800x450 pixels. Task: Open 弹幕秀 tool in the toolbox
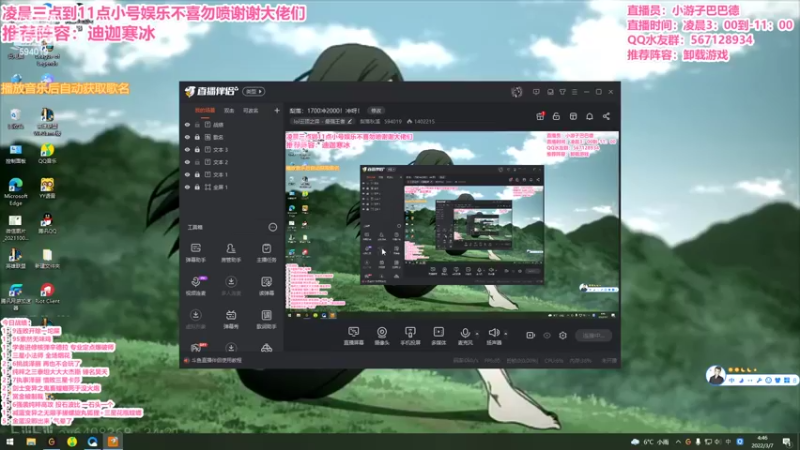tap(231, 319)
